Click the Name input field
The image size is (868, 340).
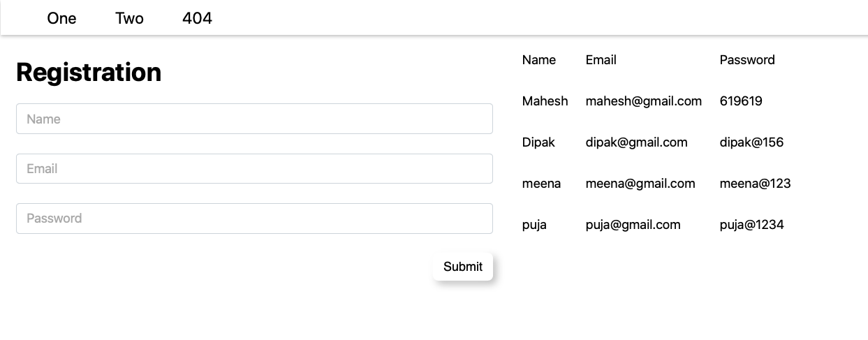point(254,119)
